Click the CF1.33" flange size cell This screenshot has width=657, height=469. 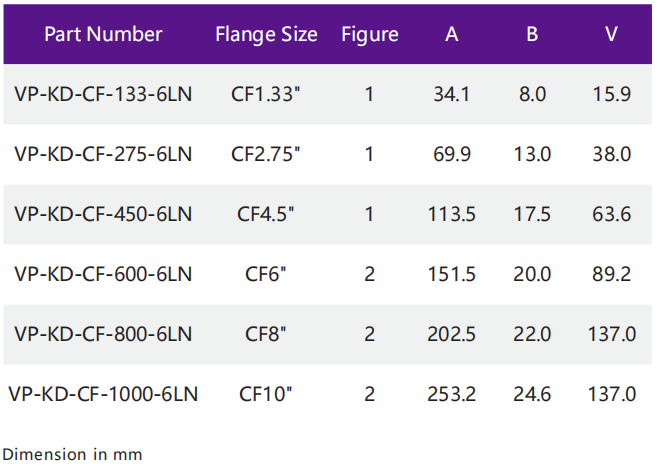tap(266, 95)
